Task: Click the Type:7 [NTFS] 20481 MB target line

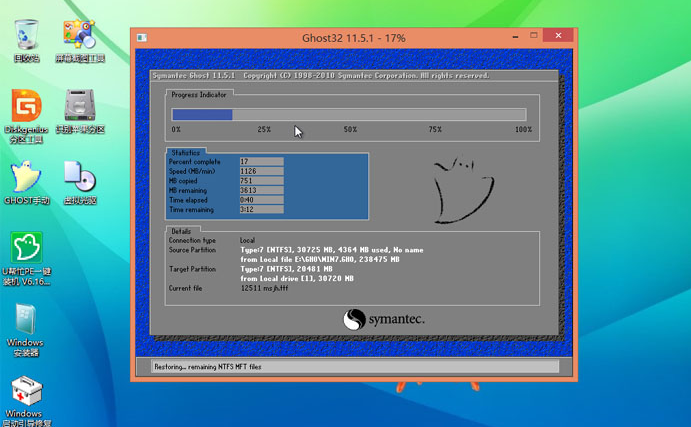Action: [286, 269]
